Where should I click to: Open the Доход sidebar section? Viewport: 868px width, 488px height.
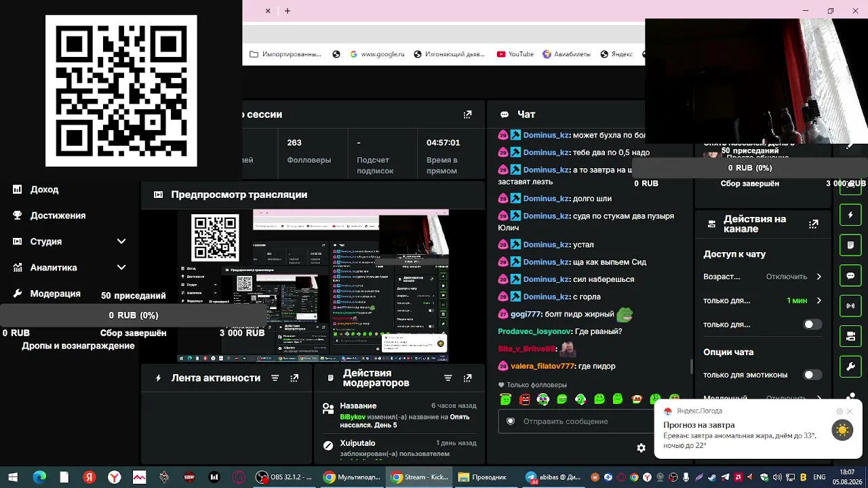tap(44, 190)
